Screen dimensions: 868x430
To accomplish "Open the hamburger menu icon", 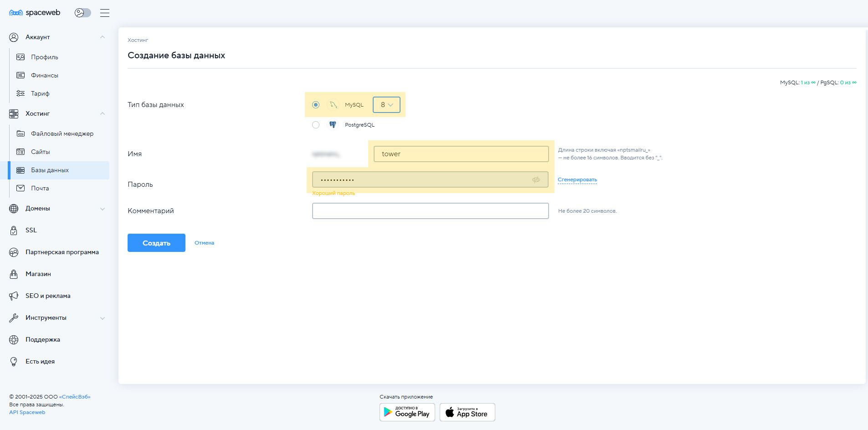I will tap(105, 13).
